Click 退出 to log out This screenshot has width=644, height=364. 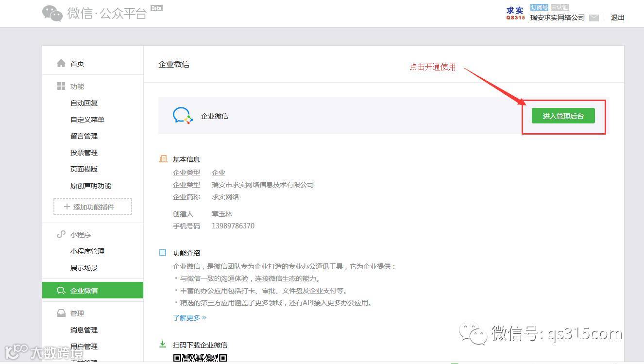tap(618, 17)
